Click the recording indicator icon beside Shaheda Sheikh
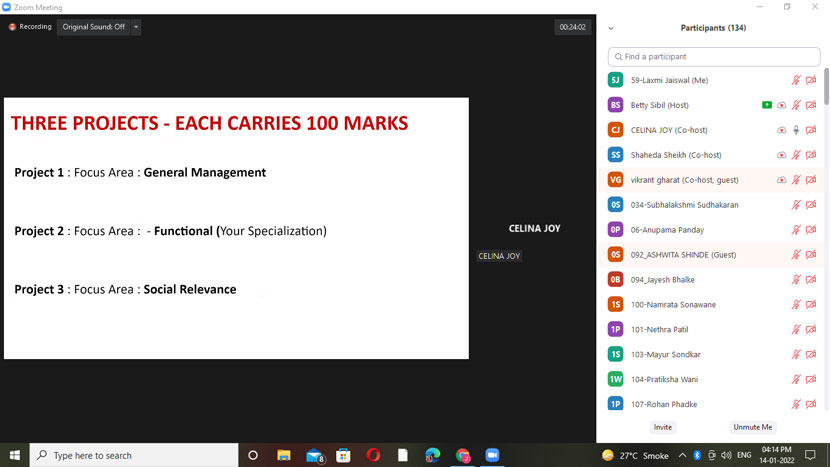The image size is (830, 467). pos(781,155)
